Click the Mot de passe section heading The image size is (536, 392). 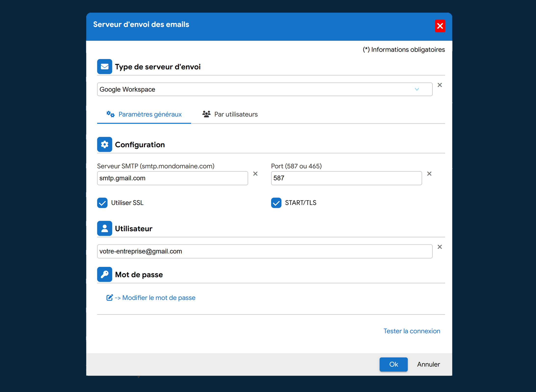pyautogui.click(x=139, y=275)
